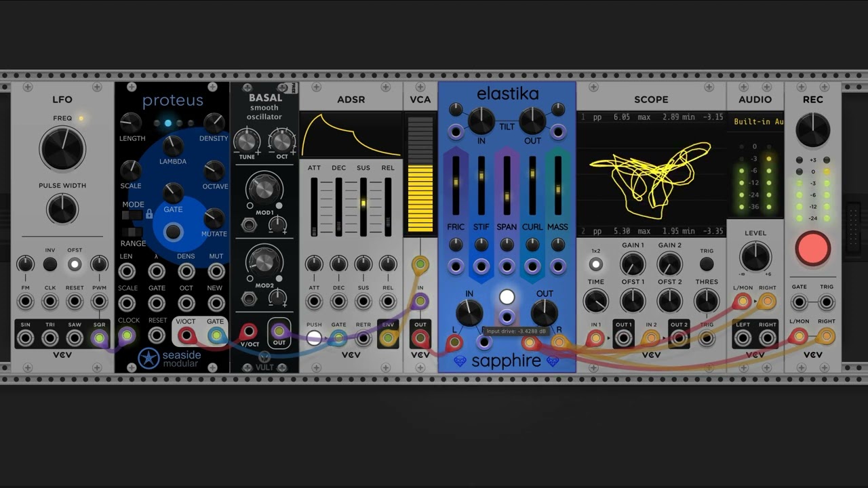This screenshot has width=868, height=488.
Task: Click the LFO CLK input jack
Action: (x=50, y=300)
